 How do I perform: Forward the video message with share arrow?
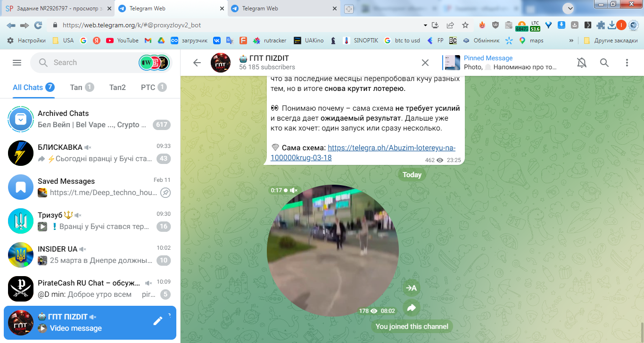[x=411, y=308]
